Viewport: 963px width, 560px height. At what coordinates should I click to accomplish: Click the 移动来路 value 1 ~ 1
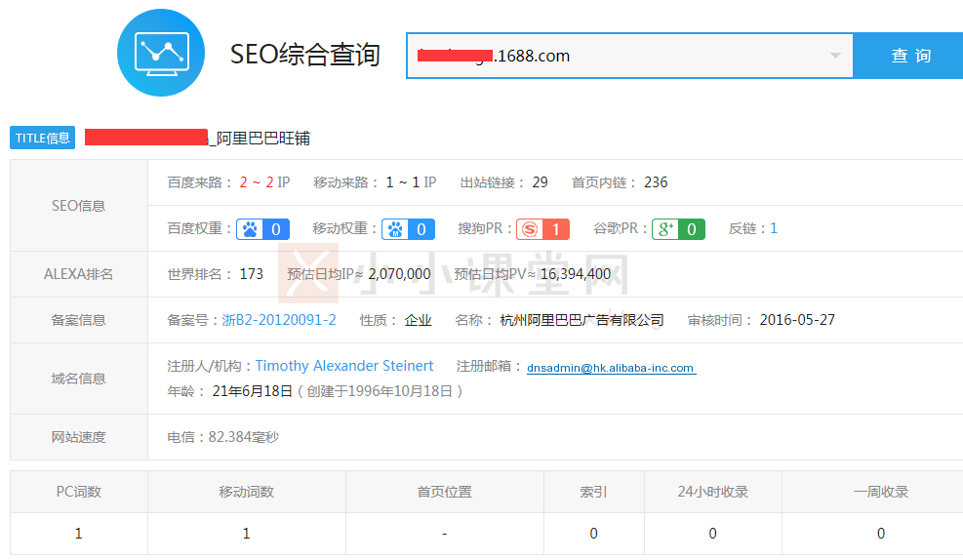(x=403, y=182)
